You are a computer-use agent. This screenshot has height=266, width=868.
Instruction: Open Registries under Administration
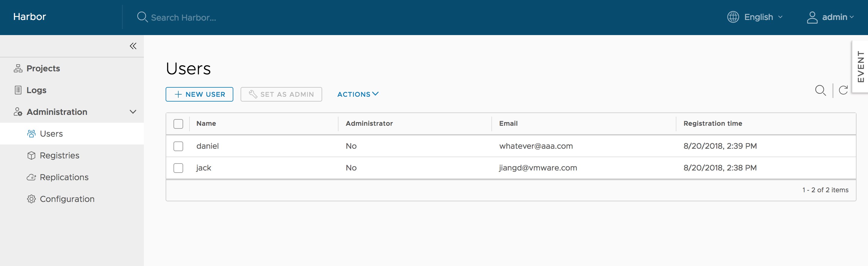click(59, 155)
